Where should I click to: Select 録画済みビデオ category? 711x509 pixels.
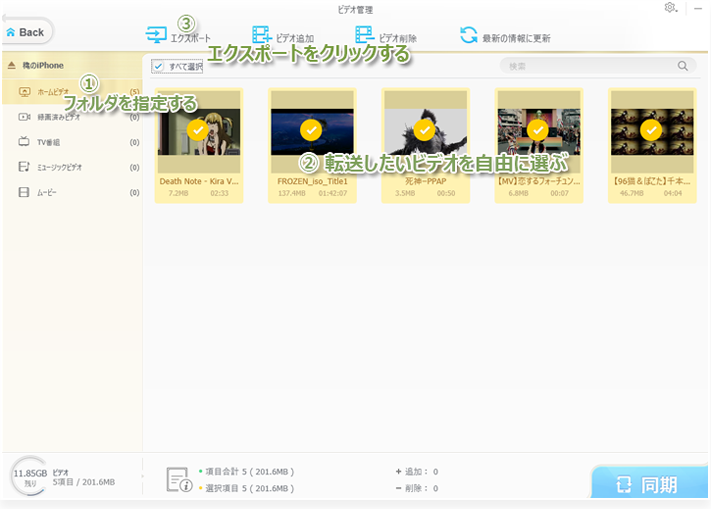pyautogui.click(x=73, y=117)
